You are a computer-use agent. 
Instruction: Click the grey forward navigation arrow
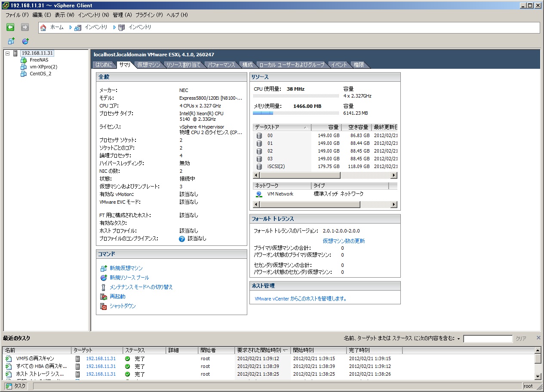coord(25,27)
